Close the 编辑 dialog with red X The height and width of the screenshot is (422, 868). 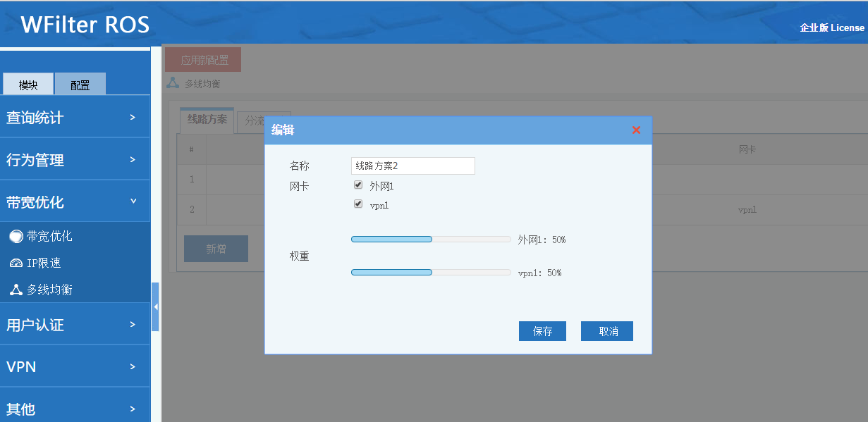(636, 130)
